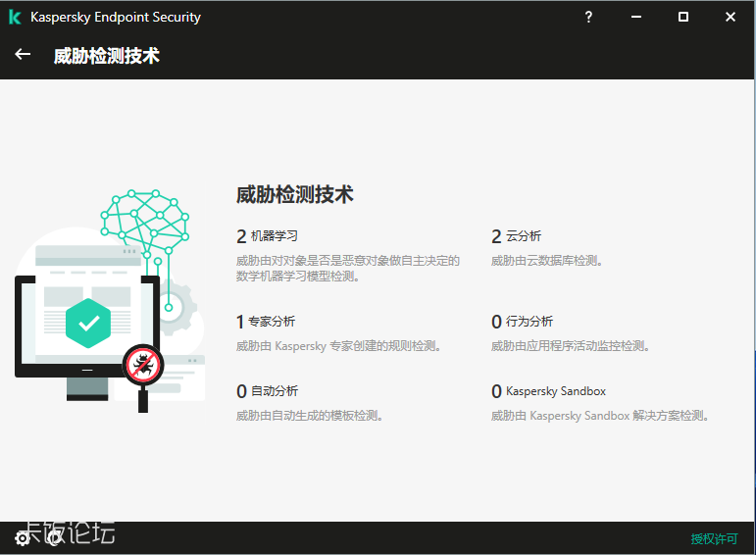Open settings via the gear icon
Viewport: 756px width, 555px height.
tap(23, 538)
